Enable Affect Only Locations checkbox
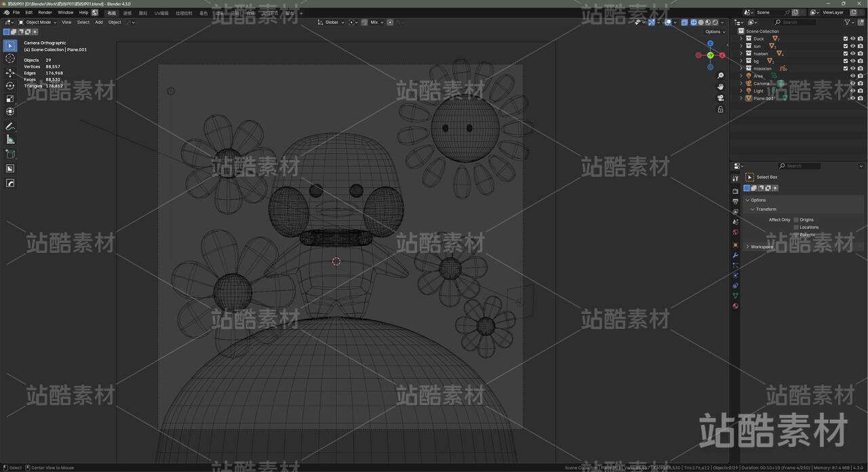 click(796, 227)
